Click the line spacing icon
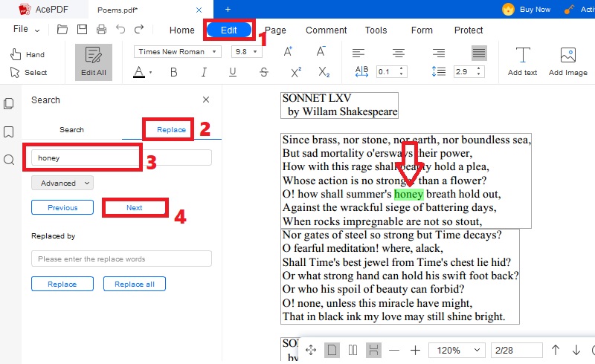Screen dimensions: 595x364 coord(439,71)
